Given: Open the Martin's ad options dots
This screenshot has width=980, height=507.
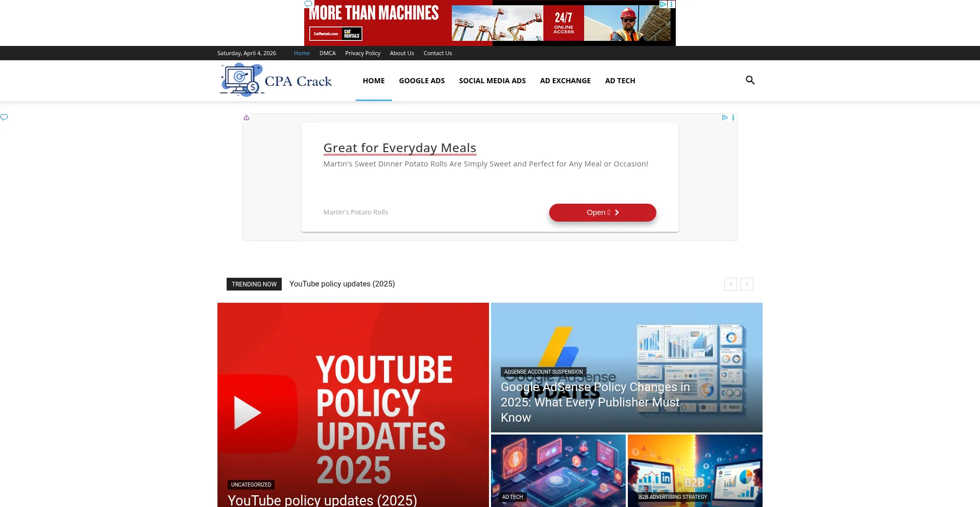Looking at the screenshot, I should tap(733, 117).
